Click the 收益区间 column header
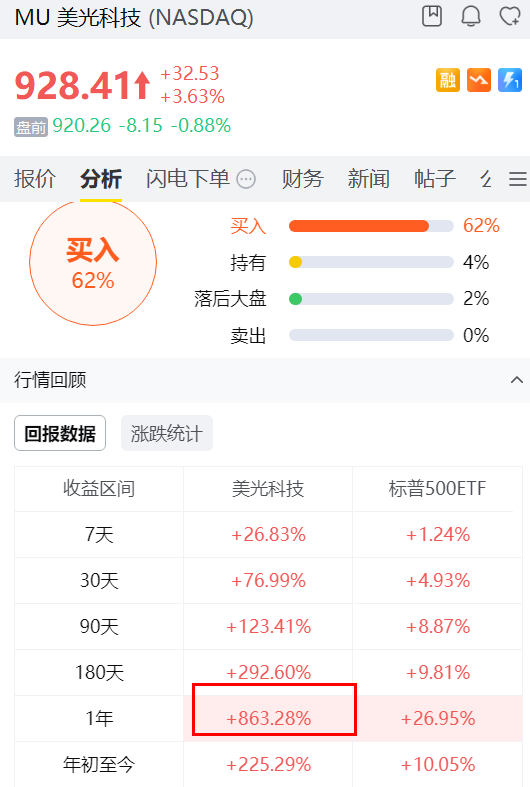The image size is (530, 787). click(x=99, y=488)
